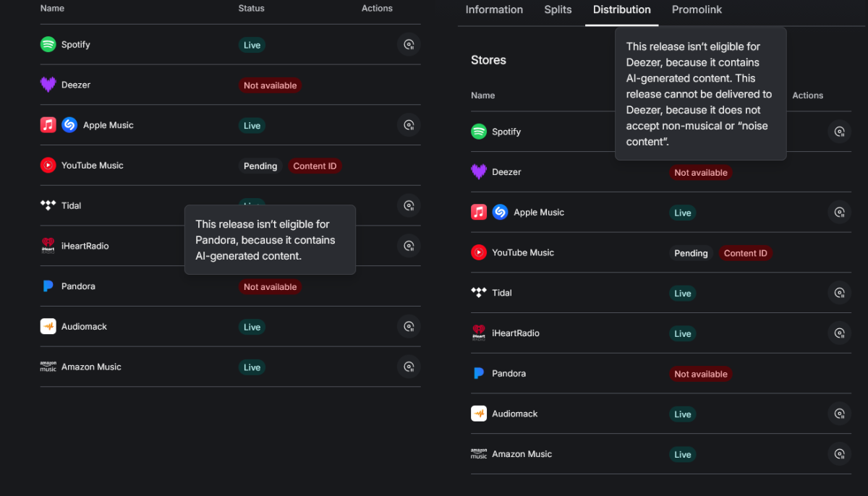This screenshot has width=868, height=496.
Task: Click the YouTube Music logo in left panel
Action: coord(48,166)
